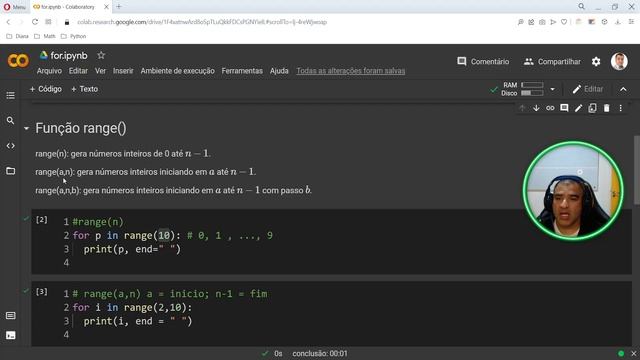Open the Inserir menu
Screen dimensions: 640x360
[x=123, y=71]
